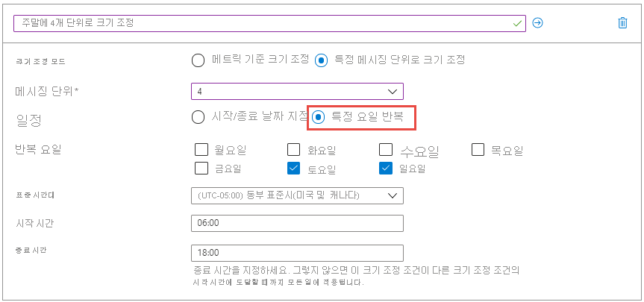Click the scale condition name field
The height and width of the screenshot is (302, 644).
coord(269,23)
